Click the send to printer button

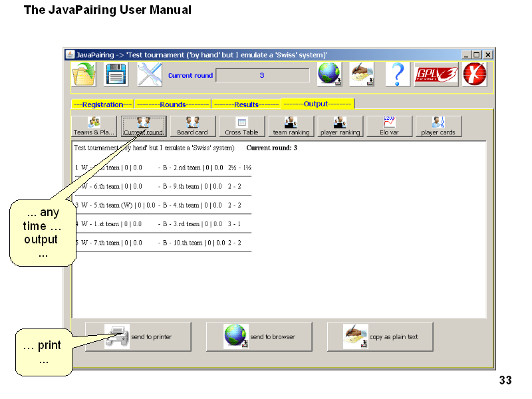coord(138,336)
